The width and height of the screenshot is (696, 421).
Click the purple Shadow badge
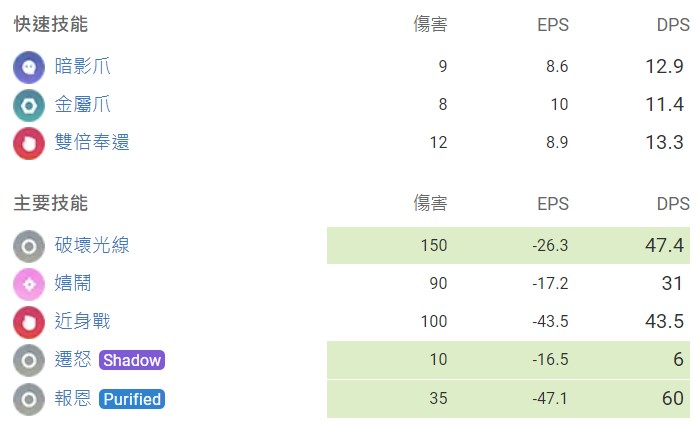tap(132, 360)
